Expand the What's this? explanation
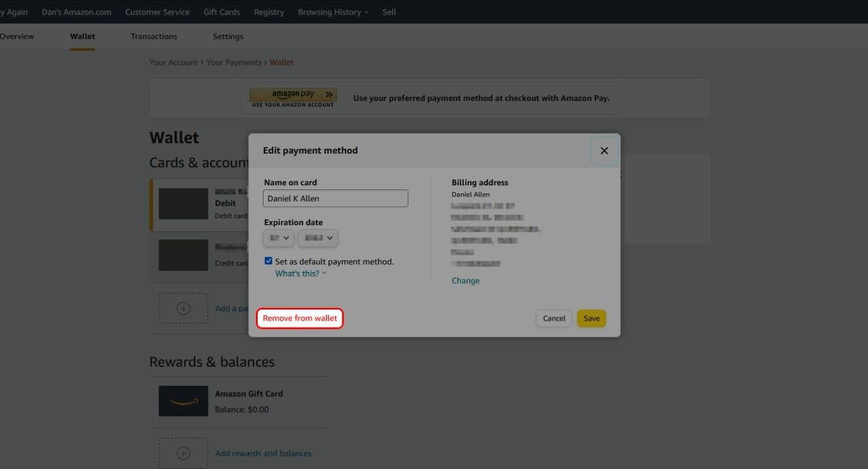This screenshot has width=868, height=469. point(300,274)
